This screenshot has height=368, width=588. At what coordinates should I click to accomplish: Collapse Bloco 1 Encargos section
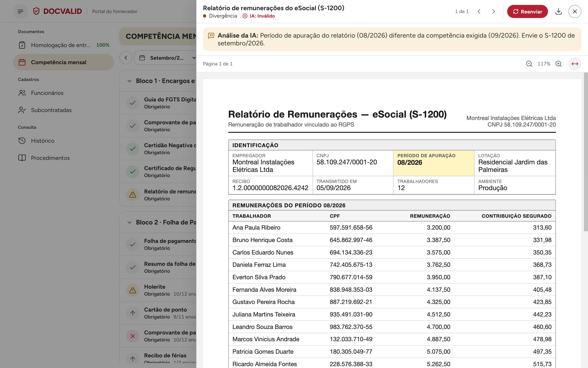click(x=129, y=81)
